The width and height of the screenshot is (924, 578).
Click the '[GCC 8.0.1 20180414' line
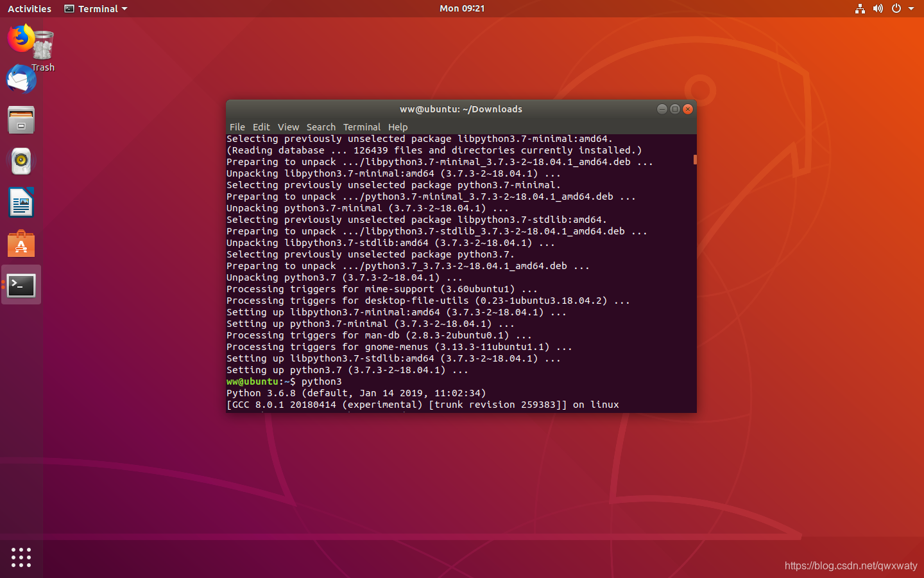[x=423, y=405]
